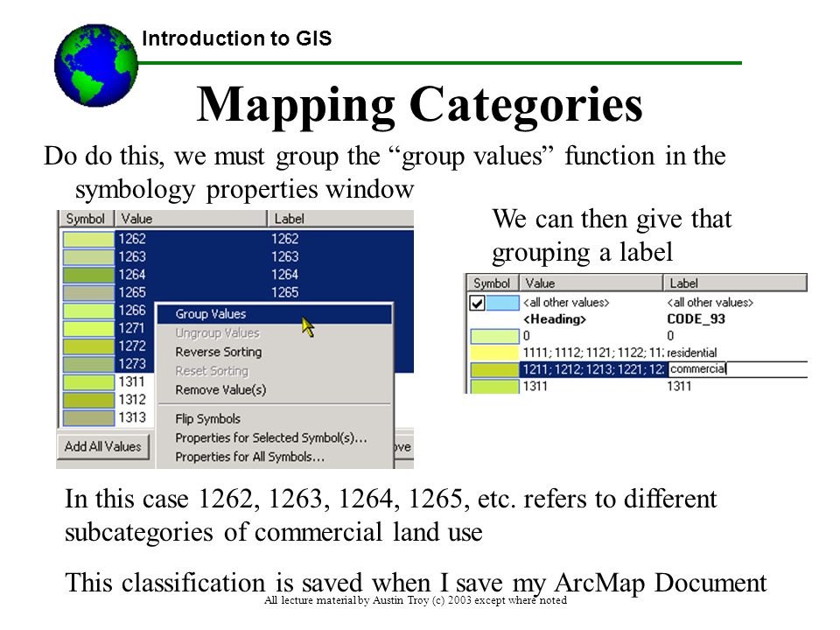Screen dimensions: 840x630
Task: Click the Value column header in right table
Action: click(x=591, y=283)
